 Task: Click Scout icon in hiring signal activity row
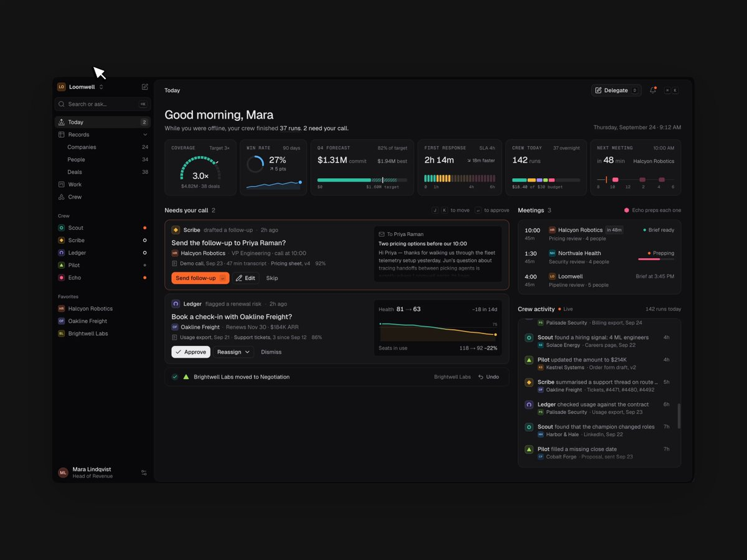(529, 338)
